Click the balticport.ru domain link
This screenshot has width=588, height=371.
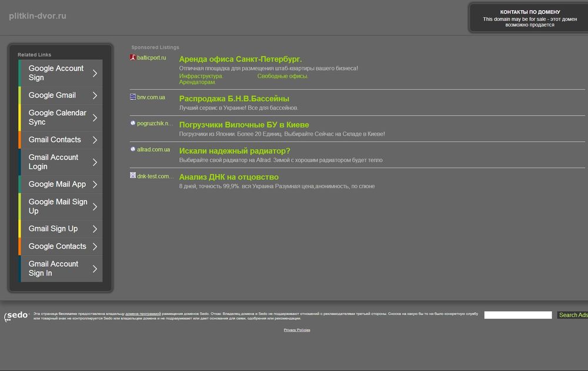152,58
